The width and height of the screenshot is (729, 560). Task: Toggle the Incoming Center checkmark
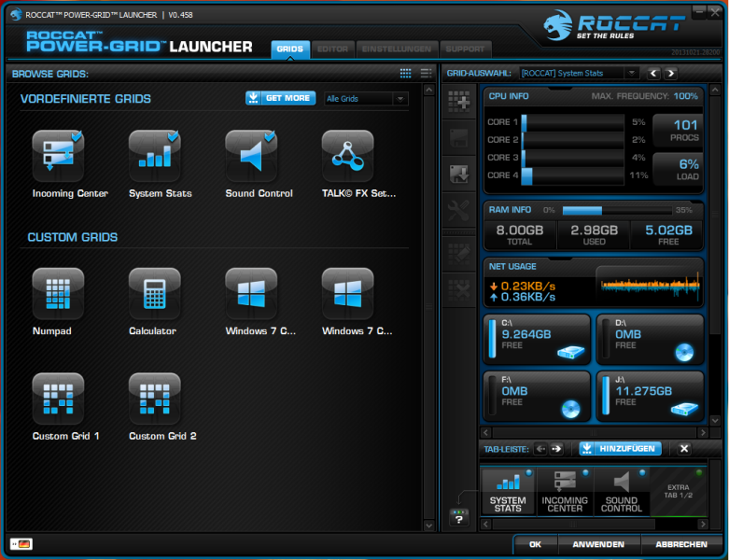click(77, 135)
